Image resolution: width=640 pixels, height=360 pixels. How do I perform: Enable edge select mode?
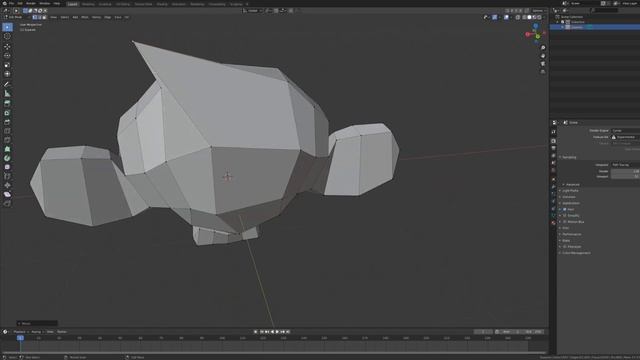[x=39, y=17]
